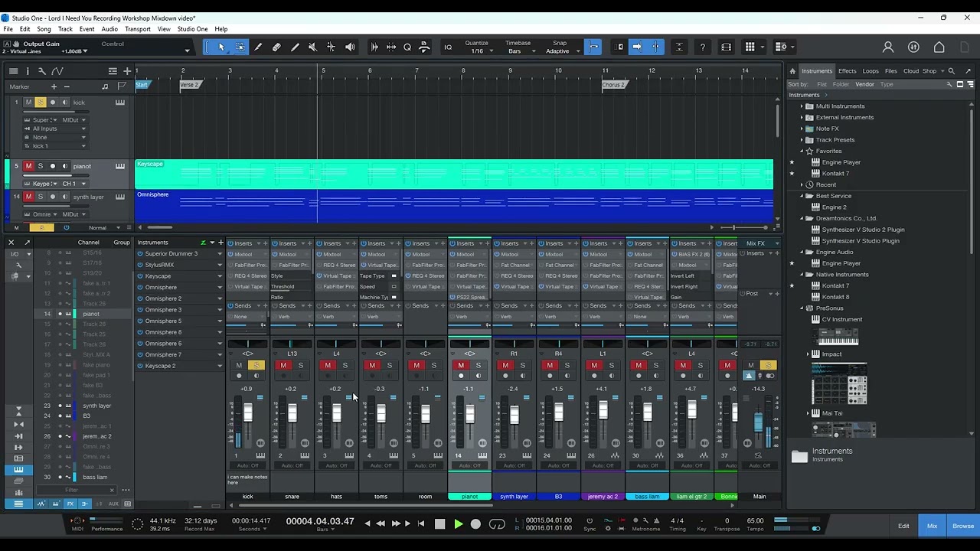This screenshot has height=551, width=980.
Task: Adjust the Main output fader
Action: tap(759, 422)
